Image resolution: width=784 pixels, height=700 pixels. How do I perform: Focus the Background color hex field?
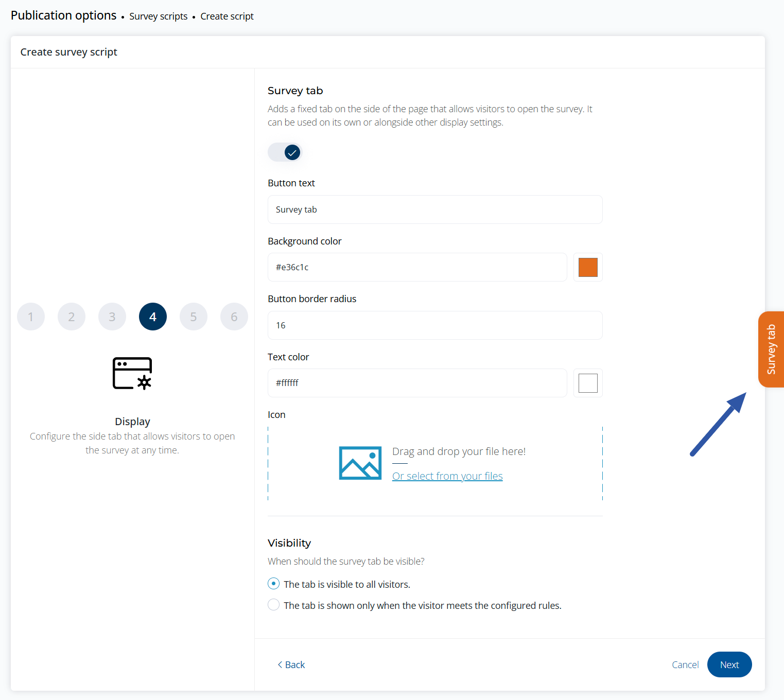pyautogui.click(x=417, y=267)
